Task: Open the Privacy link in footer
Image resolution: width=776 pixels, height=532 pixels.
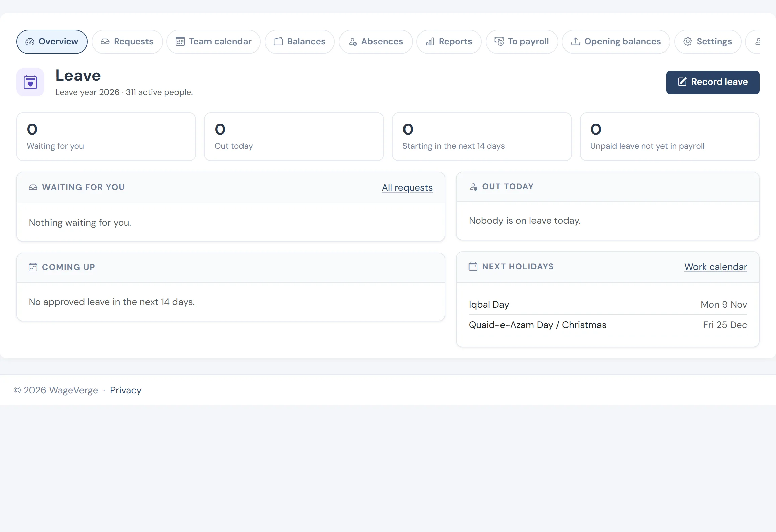Action: tap(126, 390)
